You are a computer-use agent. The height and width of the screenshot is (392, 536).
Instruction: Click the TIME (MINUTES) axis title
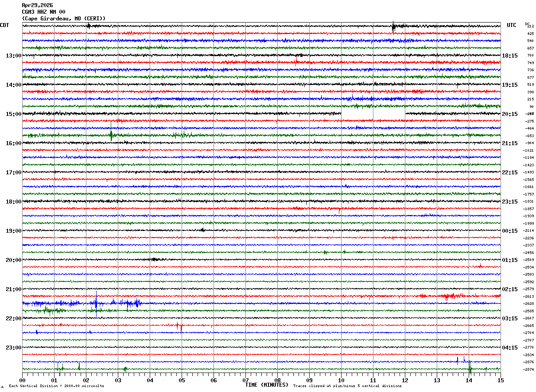267,385
